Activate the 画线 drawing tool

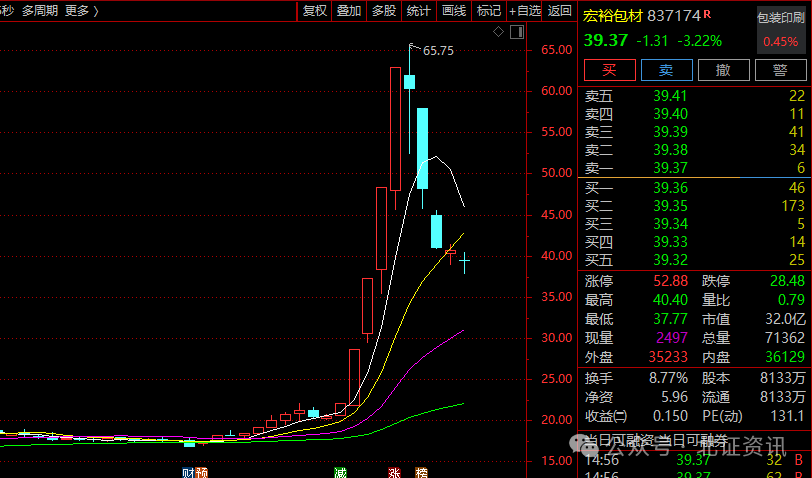(x=454, y=10)
